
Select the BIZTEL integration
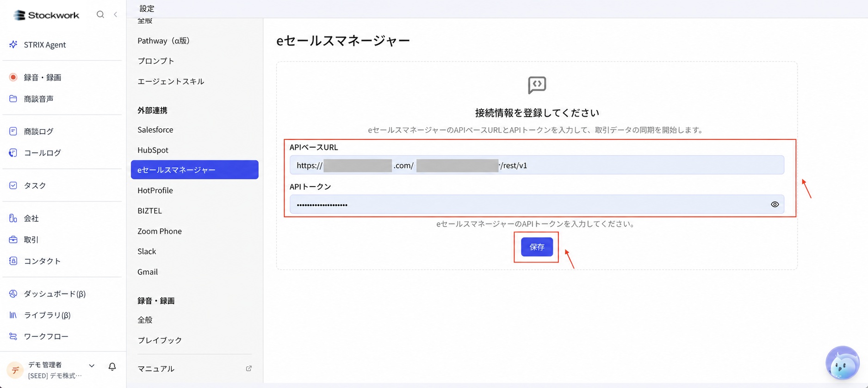click(149, 211)
